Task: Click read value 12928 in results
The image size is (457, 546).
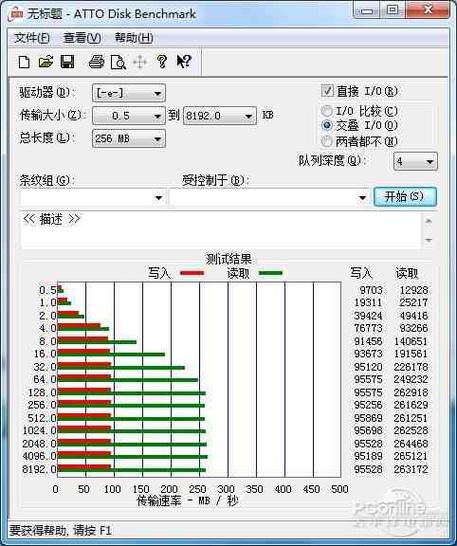Action: tap(413, 290)
